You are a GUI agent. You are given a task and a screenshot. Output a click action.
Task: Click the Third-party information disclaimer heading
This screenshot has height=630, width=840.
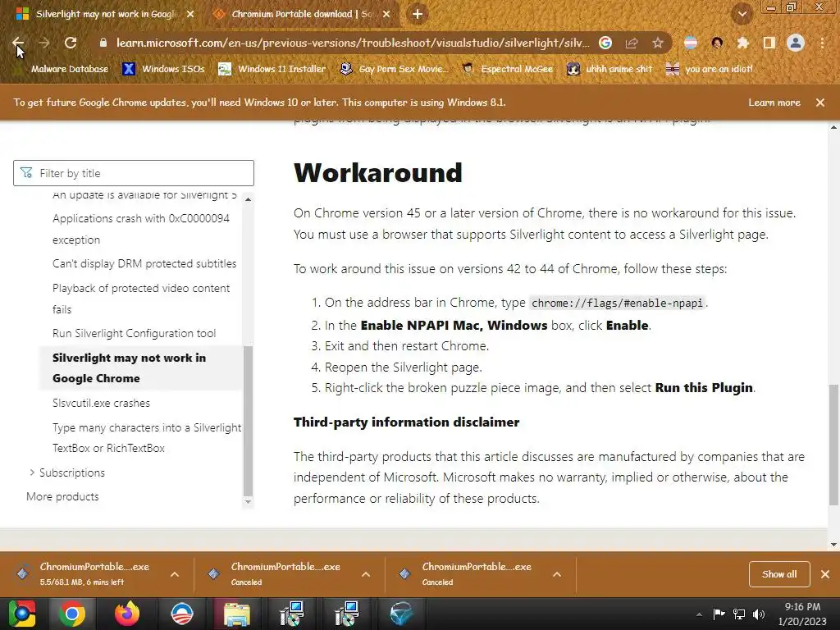(x=406, y=422)
